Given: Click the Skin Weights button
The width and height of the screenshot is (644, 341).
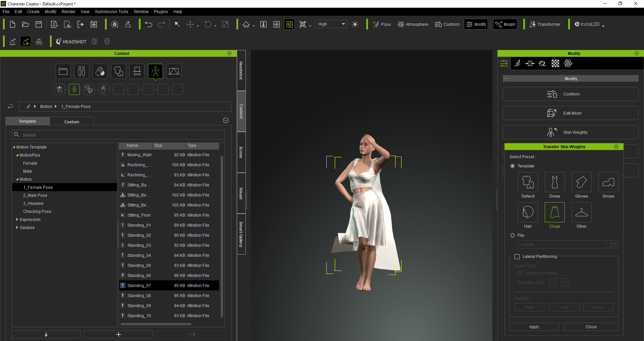Looking at the screenshot, I should pyautogui.click(x=570, y=132).
